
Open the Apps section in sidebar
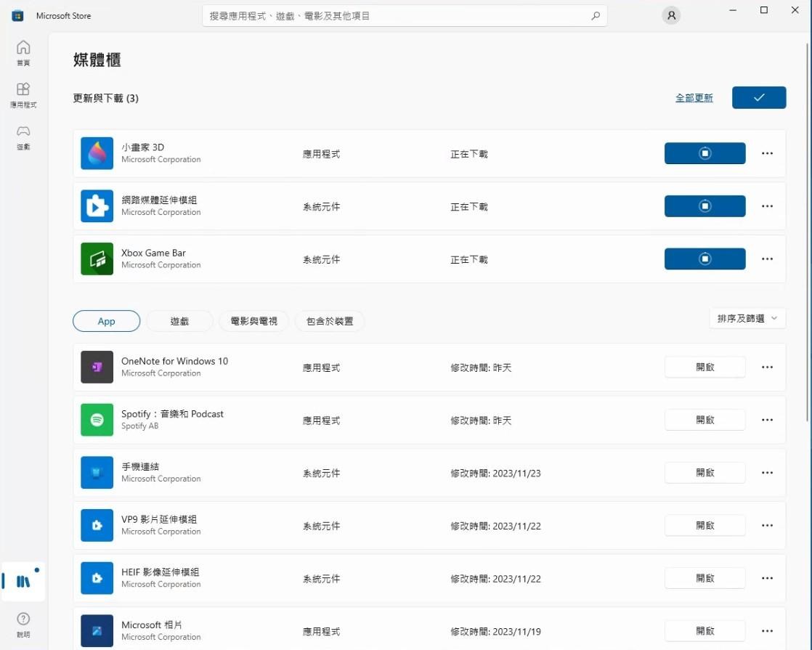click(23, 94)
